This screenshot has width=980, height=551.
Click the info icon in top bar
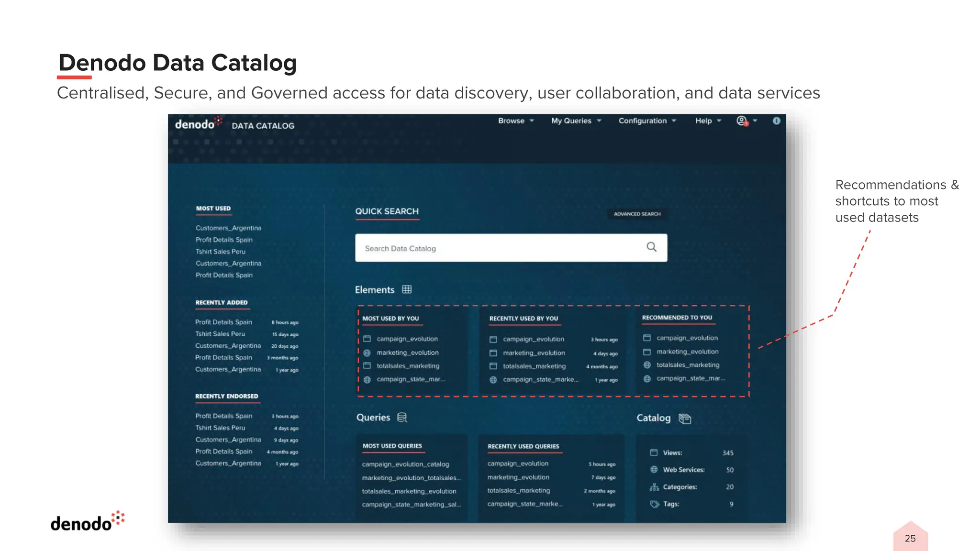coord(776,121)
